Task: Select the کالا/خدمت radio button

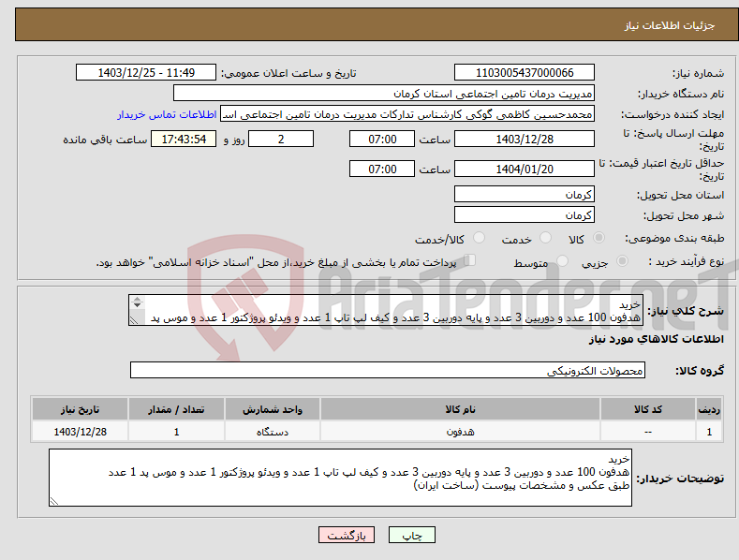Action: click(479, 238)
